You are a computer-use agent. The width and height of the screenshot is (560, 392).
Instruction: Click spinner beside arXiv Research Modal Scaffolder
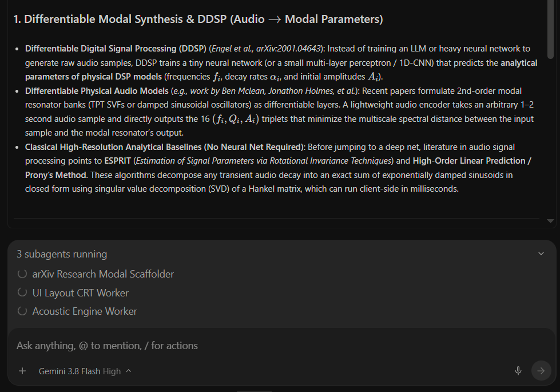pyautogui.click(x=22, y=274)
